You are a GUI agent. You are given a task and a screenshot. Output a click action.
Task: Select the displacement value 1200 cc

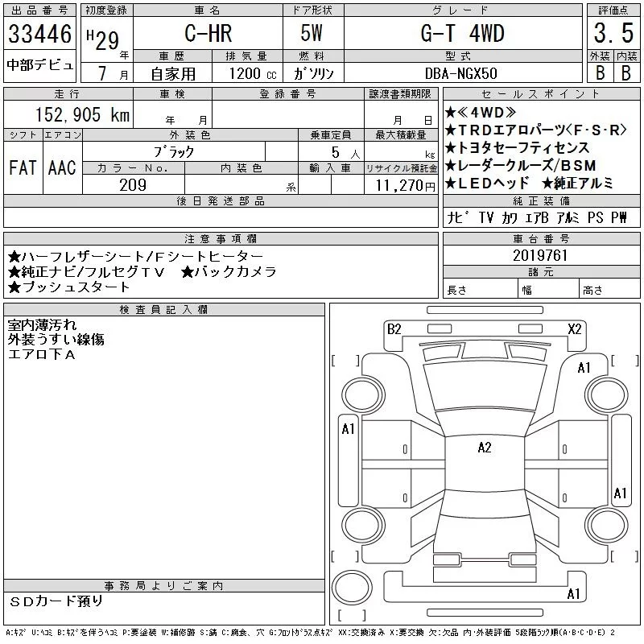(253, 74)
